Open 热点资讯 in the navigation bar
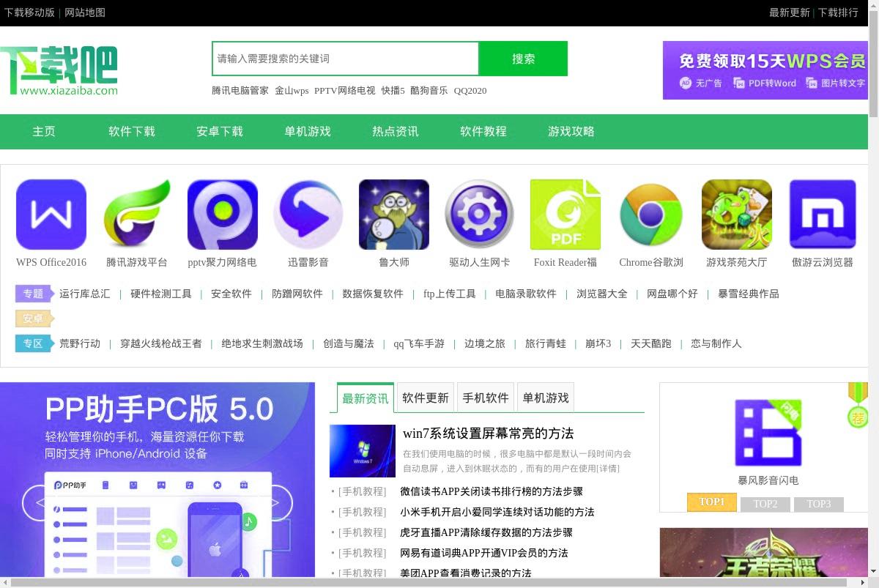 pyautogui.click(x=396, y=132)
